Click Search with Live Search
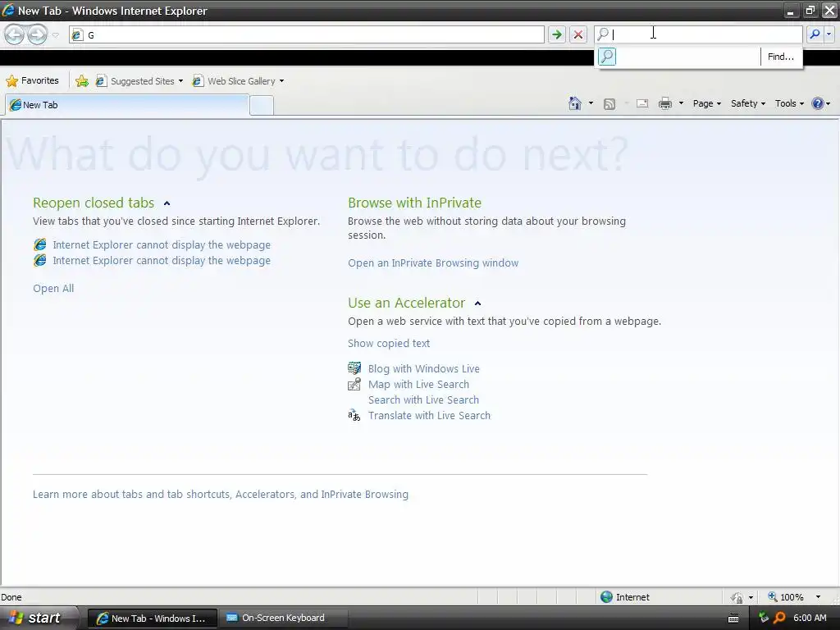Image resolution: width=840 pixels, height=630 pixels. point(423,399)
